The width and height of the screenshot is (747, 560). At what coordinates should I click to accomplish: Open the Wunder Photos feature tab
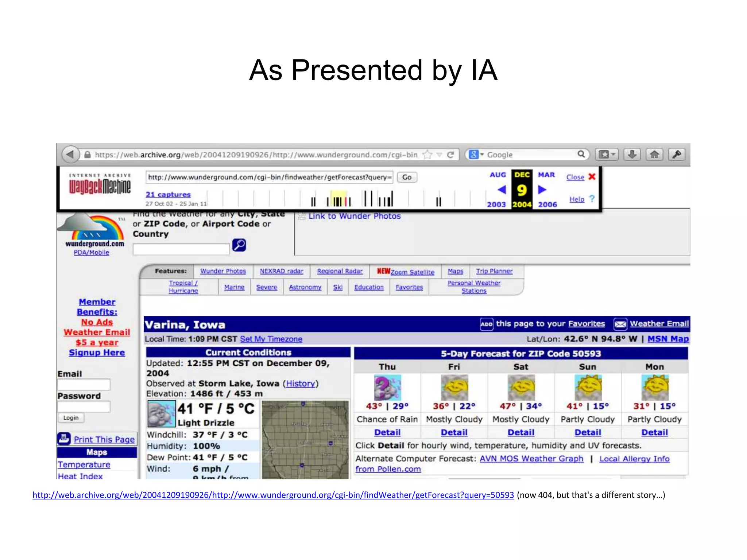click(x=223, y=271)
